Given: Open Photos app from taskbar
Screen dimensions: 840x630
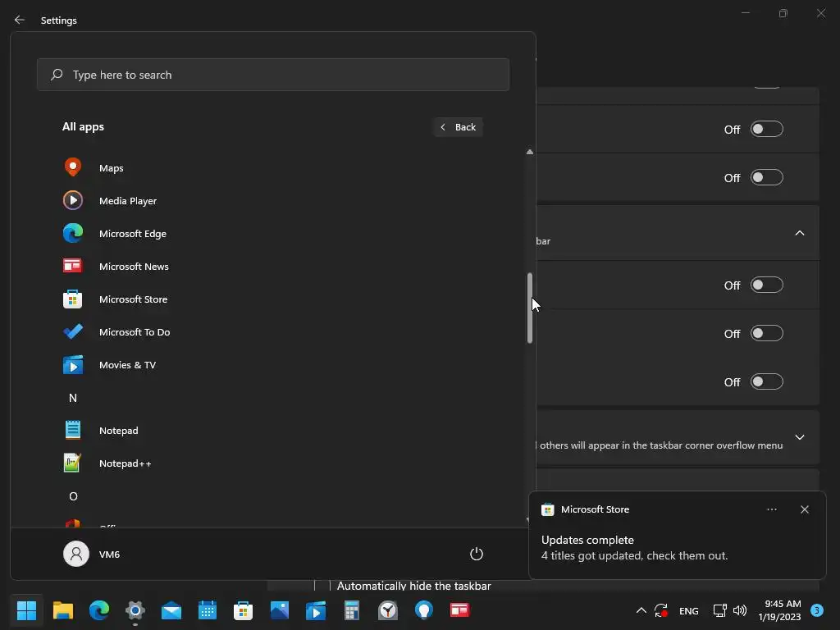Looking at the screenshot, I should point(280,610).
